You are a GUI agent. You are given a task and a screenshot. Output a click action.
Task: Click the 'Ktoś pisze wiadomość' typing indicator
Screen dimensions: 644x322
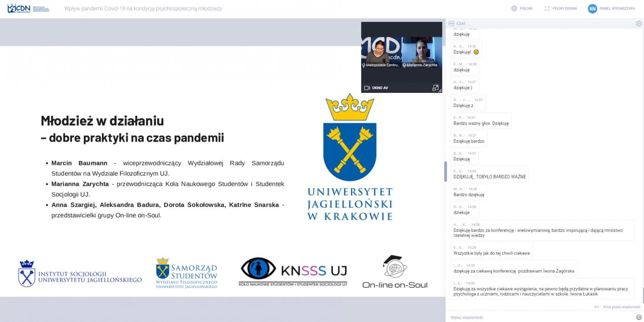pyautogui.click(x=617, y=307)
